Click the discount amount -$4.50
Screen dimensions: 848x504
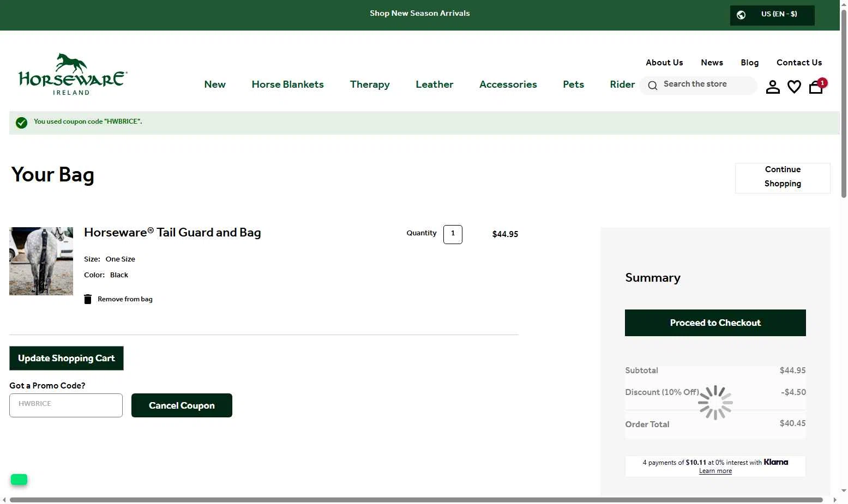(x=793, y=392)
